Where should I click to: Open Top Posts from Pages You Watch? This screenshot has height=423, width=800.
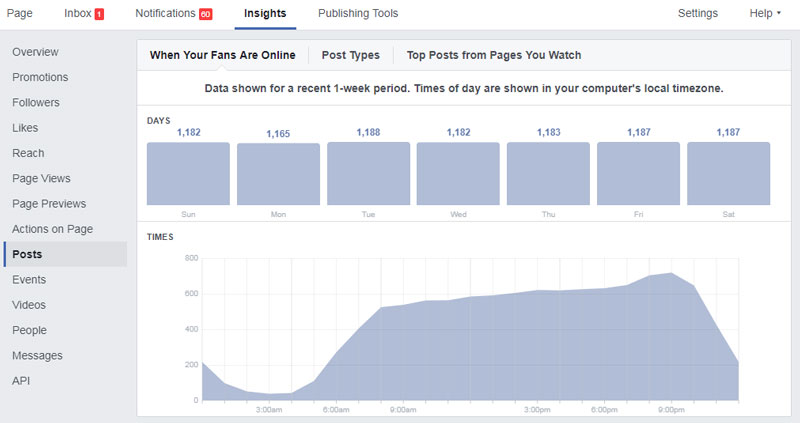click(x=494, y=55)
